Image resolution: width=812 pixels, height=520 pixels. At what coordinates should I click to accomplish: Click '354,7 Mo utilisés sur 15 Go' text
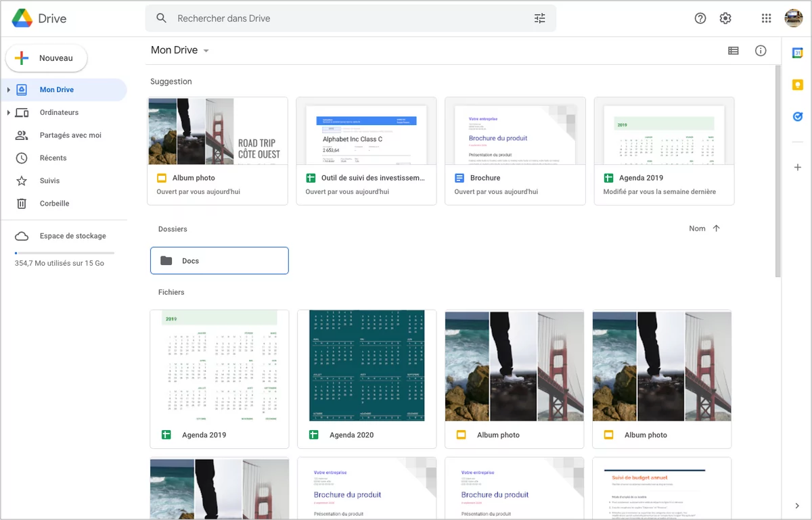coord(60,263)
